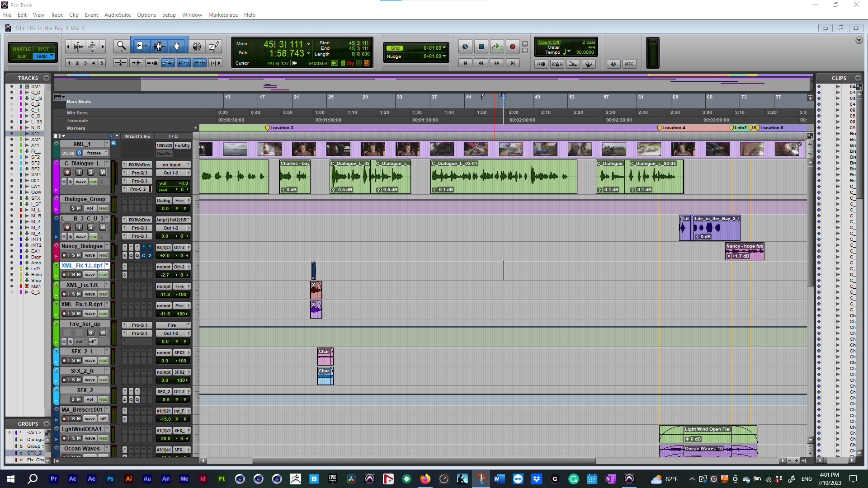Viewport: 868px width, 488px height.
Task: Open the Grid value dropdown
Action: tap(444, 47)
